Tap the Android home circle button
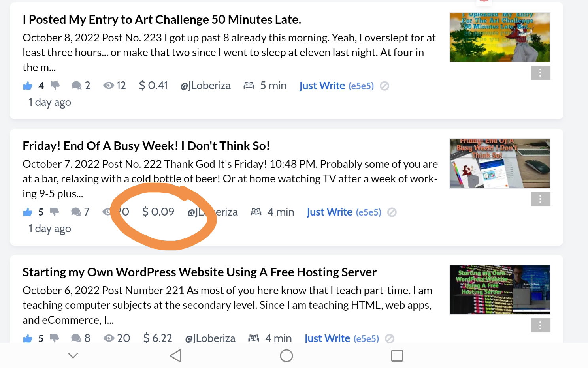588x368 pixels. pyautogui.click(x=286, y=356)
